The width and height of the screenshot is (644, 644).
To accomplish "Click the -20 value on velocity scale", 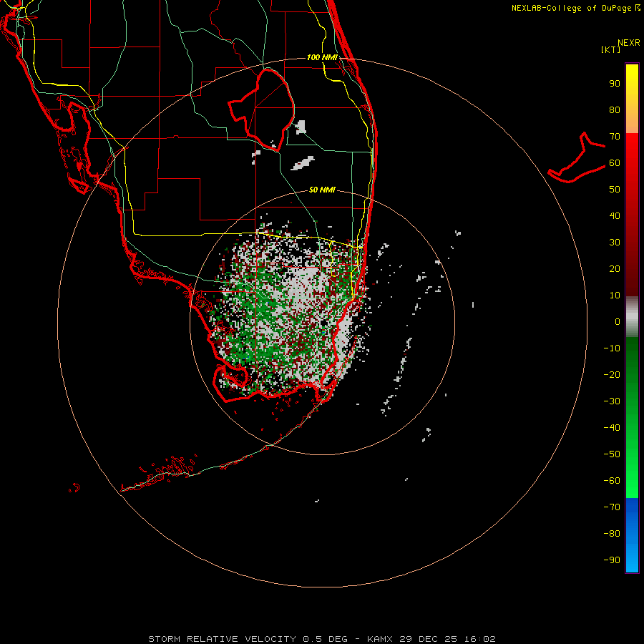I will point(612,374).
